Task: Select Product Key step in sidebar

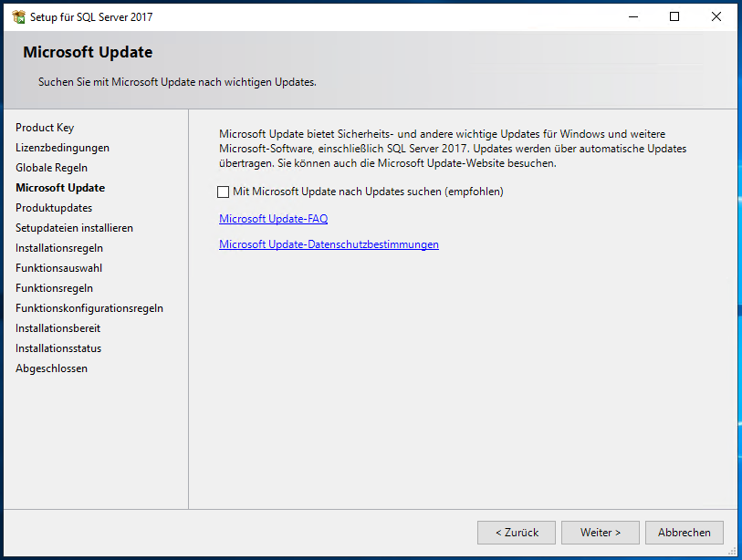Action: (45, 128)
